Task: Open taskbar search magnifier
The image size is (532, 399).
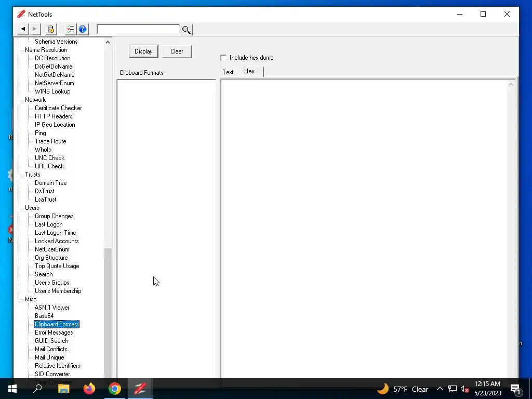Action: click(37, 389)
